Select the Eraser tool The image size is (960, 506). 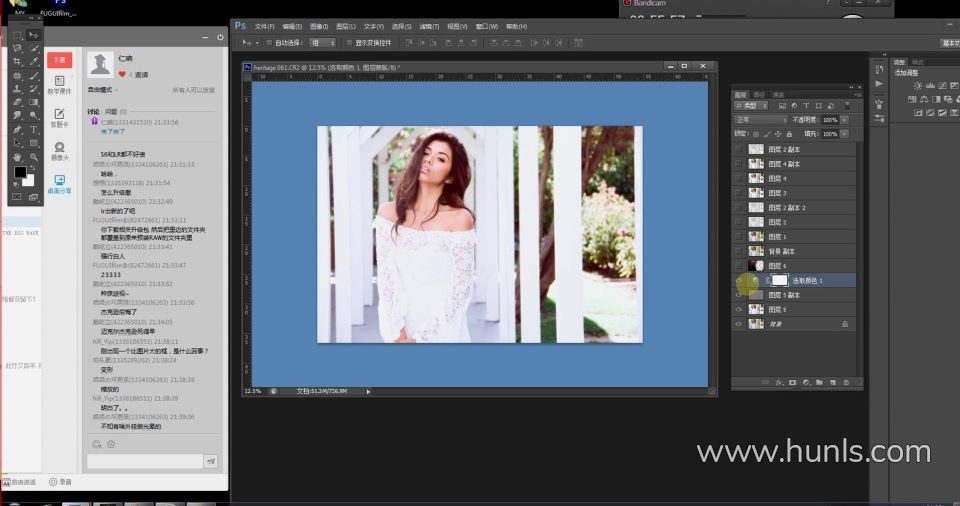click(x=17, y=102)
